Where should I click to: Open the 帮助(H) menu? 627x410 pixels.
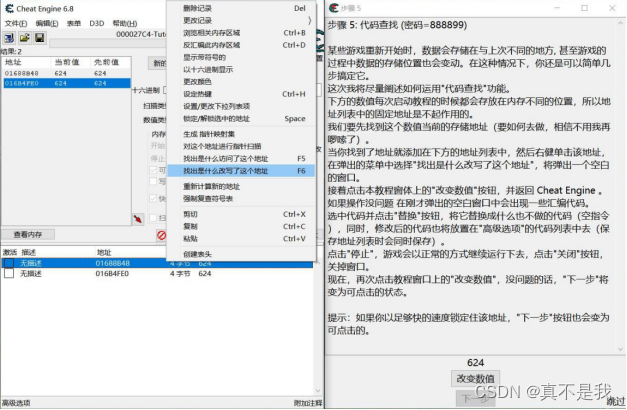coord(125,23)
